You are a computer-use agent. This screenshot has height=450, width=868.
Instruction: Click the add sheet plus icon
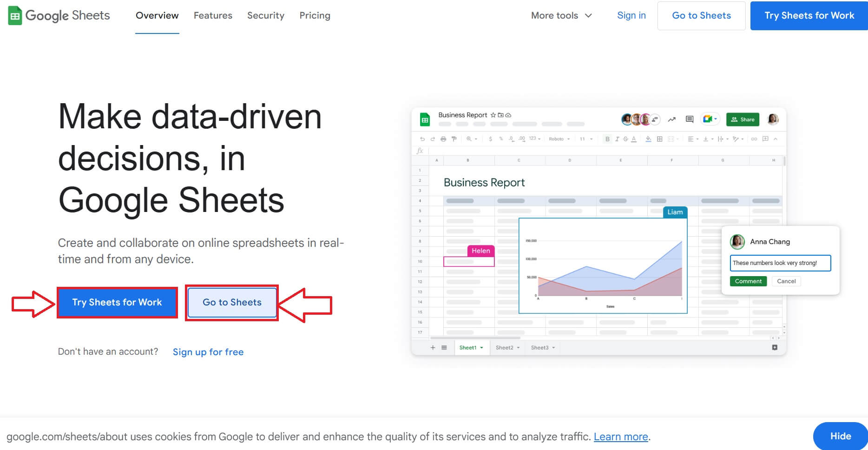click(x=433, y=348)
